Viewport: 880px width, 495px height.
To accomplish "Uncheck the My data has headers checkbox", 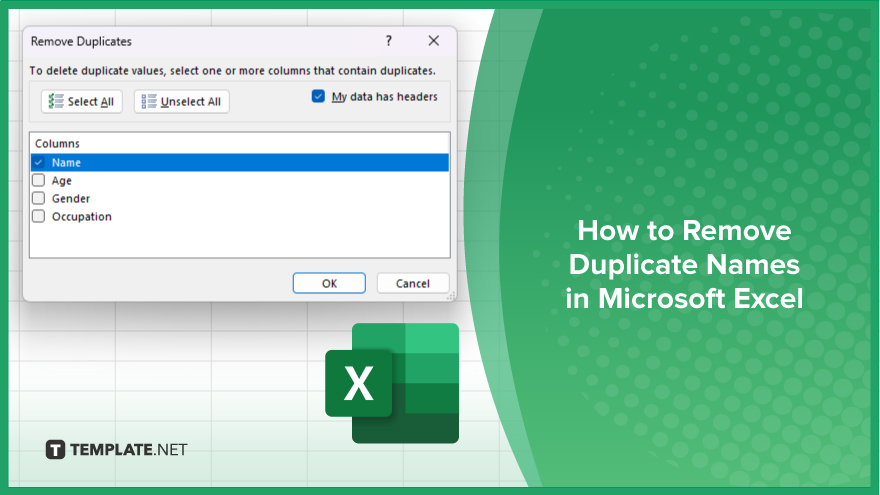I will pos(318,97).
